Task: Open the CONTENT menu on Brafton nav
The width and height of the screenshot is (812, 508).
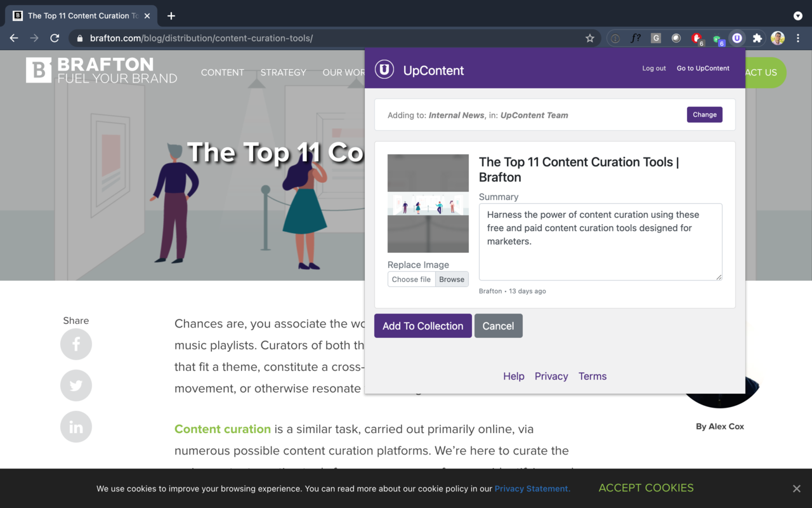Action: [222, 72]
